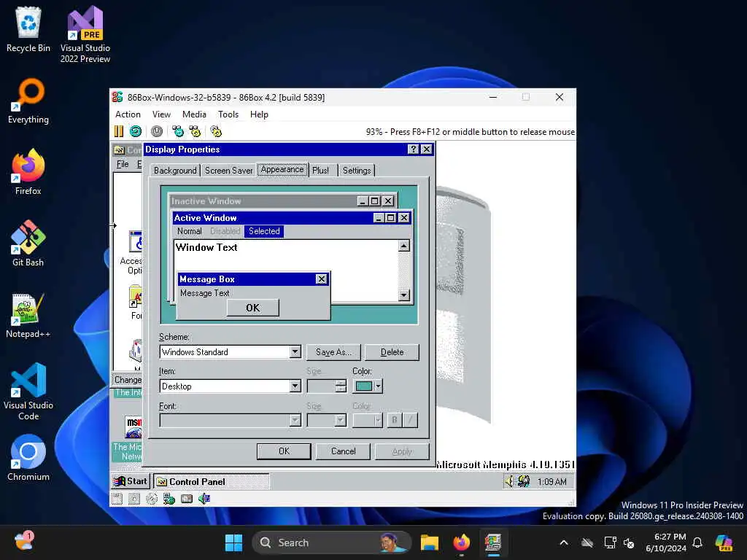The height and width of the screenshot is (560, 747).
Task: Pause the emulated machine in 86Box toolbar
Action: pos(119,131)
